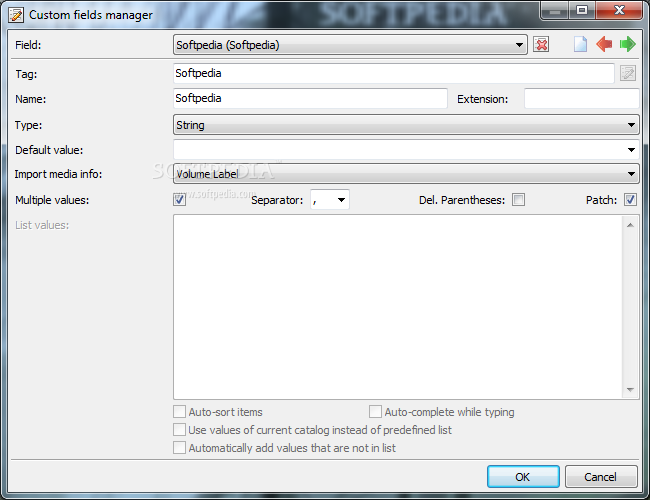Close the Custom fields manager window

[x=619, y=10]
